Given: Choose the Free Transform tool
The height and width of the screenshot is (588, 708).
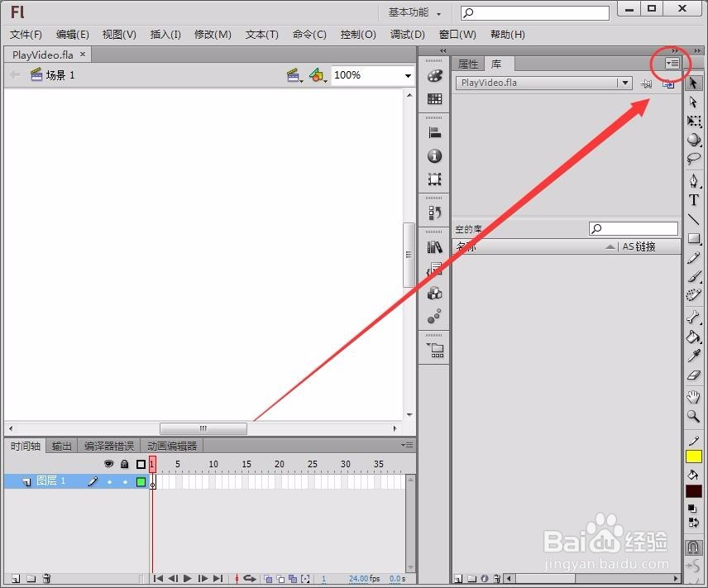Looking at the screenshot, I should [694, 121].
